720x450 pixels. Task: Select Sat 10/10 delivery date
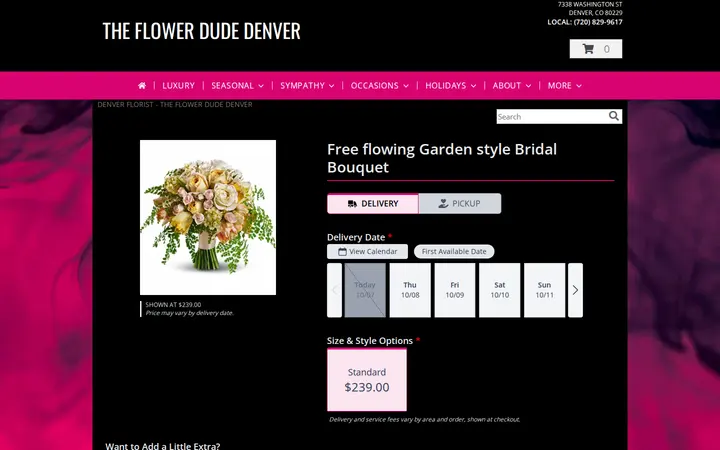point(500,290)
